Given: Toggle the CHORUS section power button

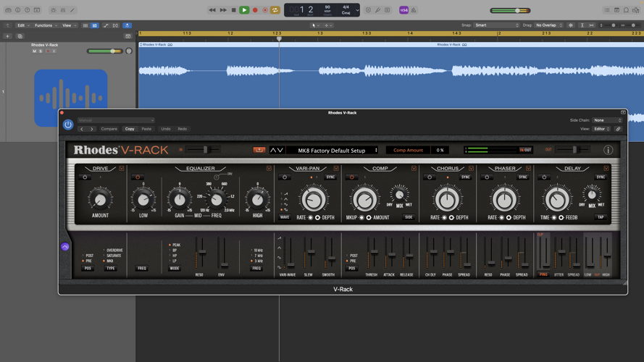Looking at the screenshot, I should pos(430,177).
